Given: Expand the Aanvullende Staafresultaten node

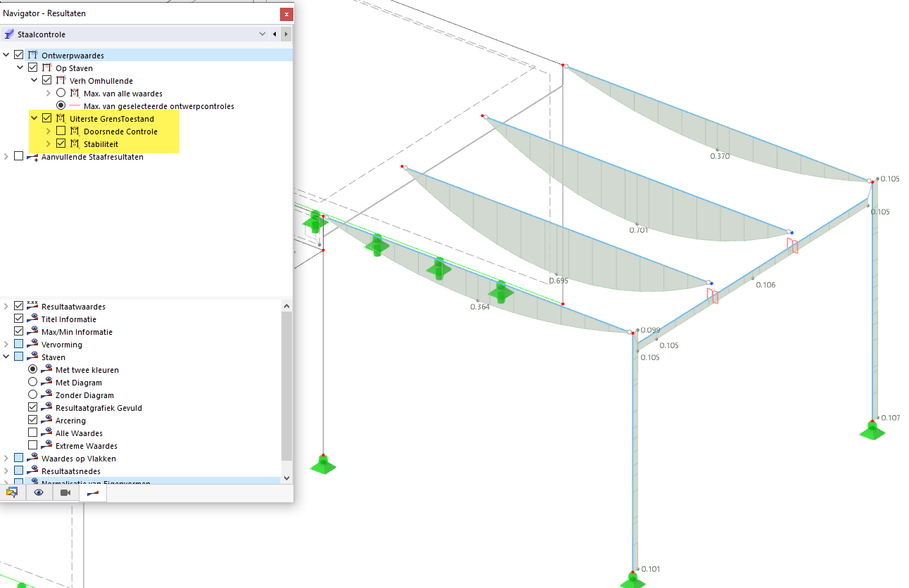Looking at the screenshot, I should tap(6, 157).
